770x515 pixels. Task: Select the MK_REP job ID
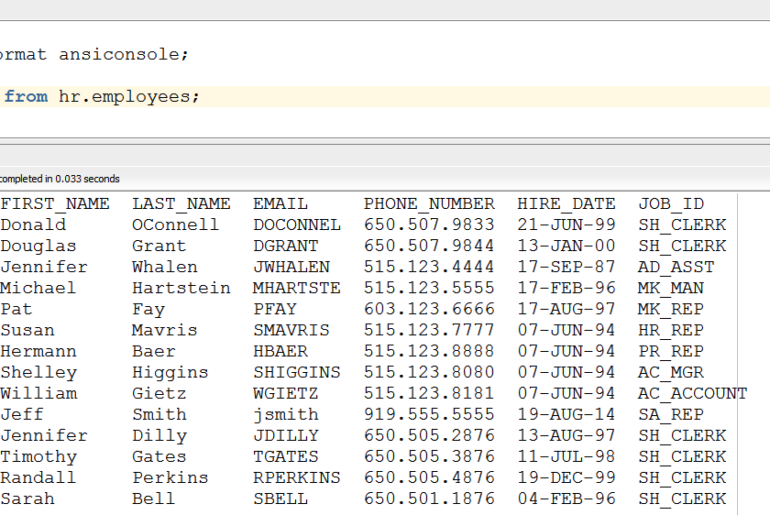(670, 309)
